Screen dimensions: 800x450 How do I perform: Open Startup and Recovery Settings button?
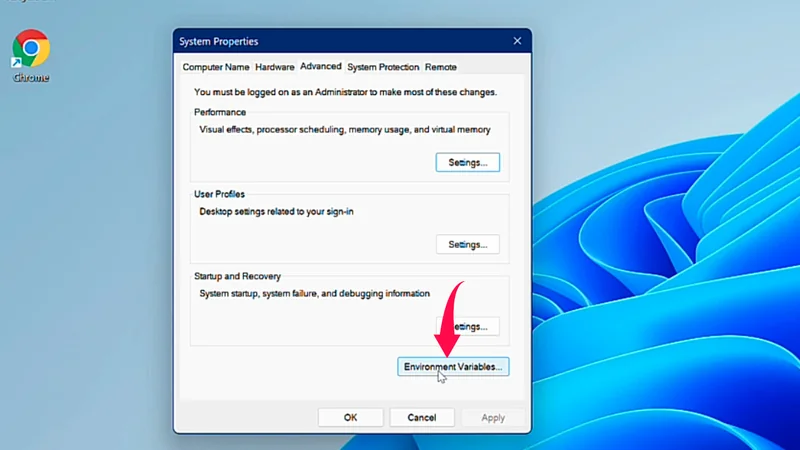click(x=475, y=326)
